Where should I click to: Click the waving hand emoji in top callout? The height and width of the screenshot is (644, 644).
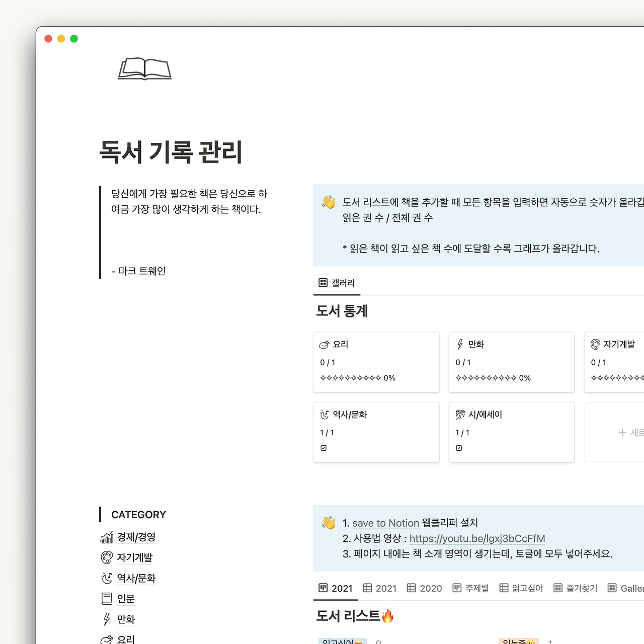(329, 202)
